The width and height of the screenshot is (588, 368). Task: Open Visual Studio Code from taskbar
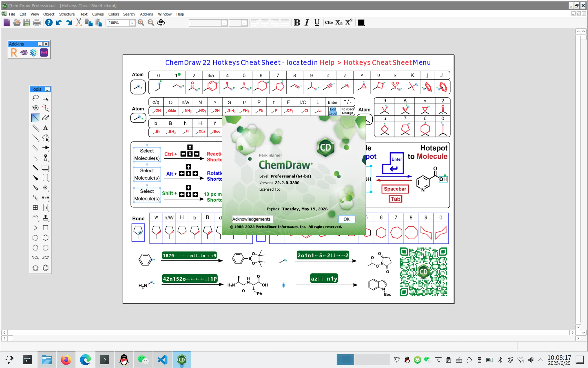[162, 359]
